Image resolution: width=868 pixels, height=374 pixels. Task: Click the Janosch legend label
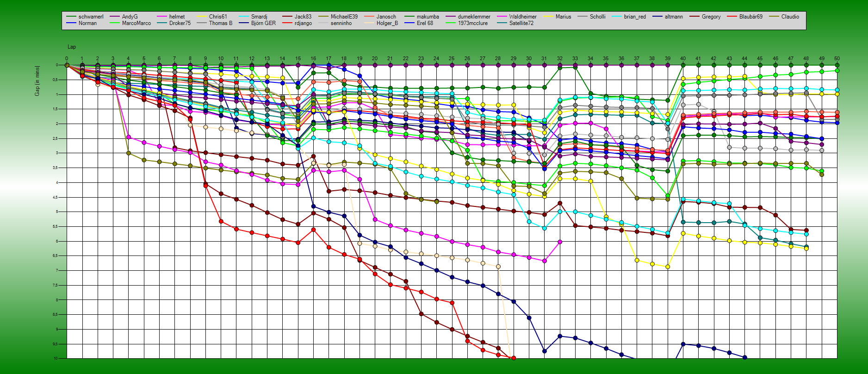click(386, 17)
